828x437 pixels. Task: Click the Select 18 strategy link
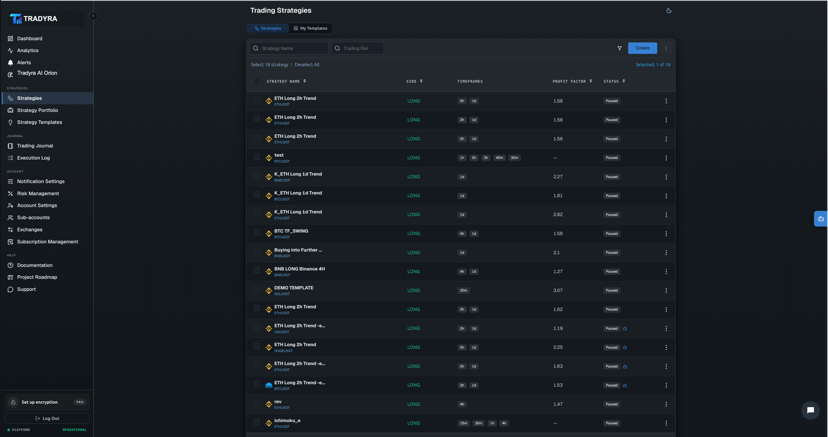click(269, 65)
